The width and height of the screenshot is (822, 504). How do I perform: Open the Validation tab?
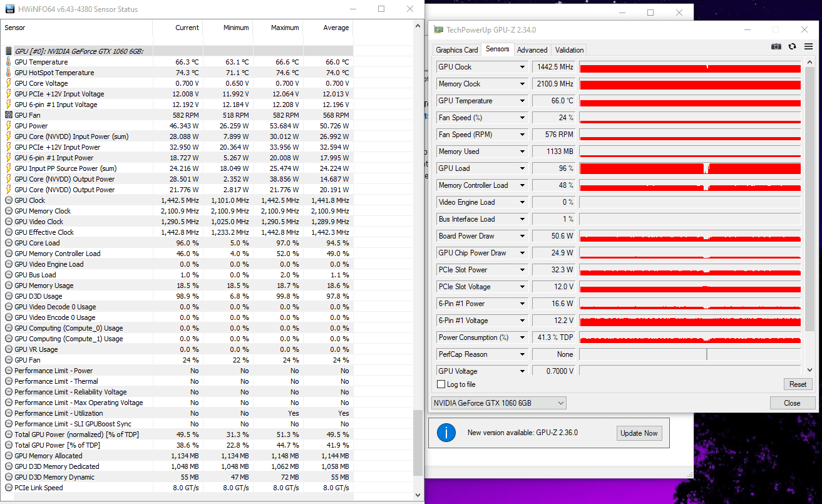click(x=570, y=50)
